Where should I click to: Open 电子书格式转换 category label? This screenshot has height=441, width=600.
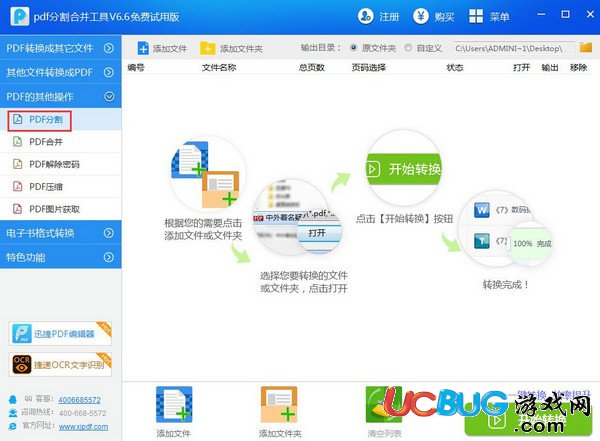point(40,233)
